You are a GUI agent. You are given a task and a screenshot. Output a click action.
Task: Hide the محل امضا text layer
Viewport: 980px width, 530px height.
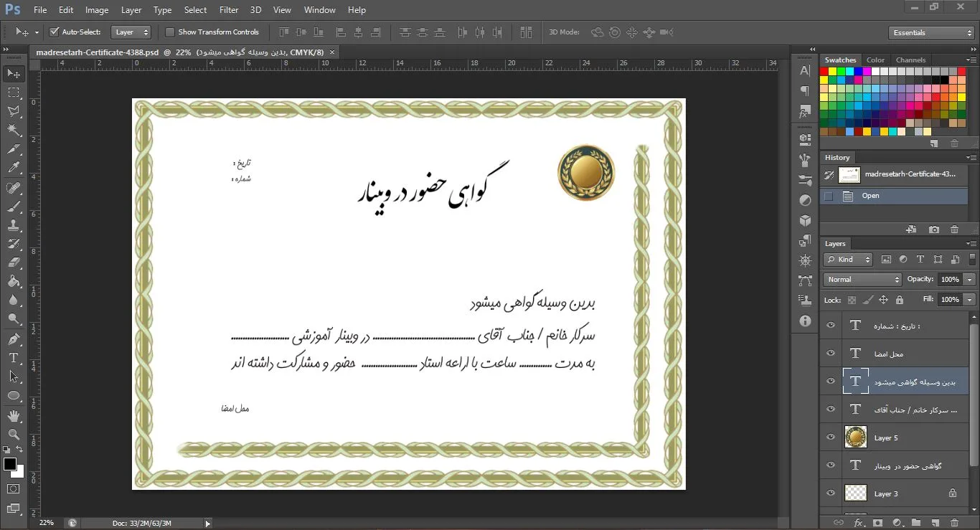coord(831,354)
